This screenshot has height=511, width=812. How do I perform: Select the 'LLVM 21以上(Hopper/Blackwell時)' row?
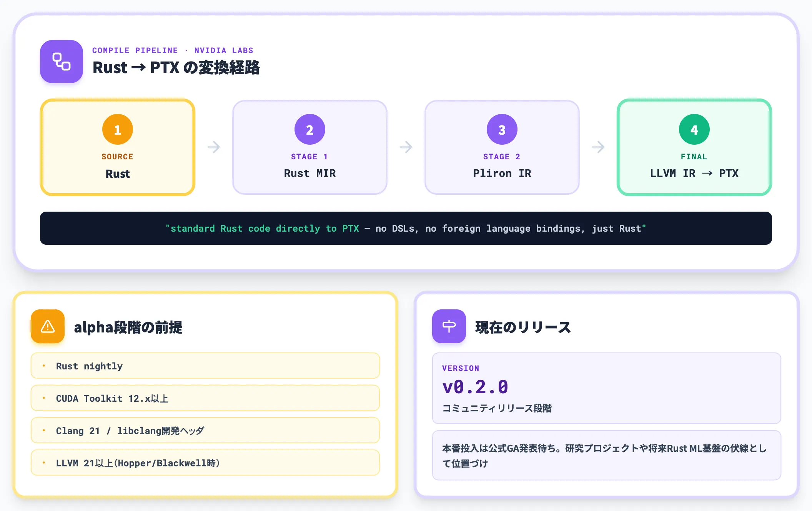[205, 463]
